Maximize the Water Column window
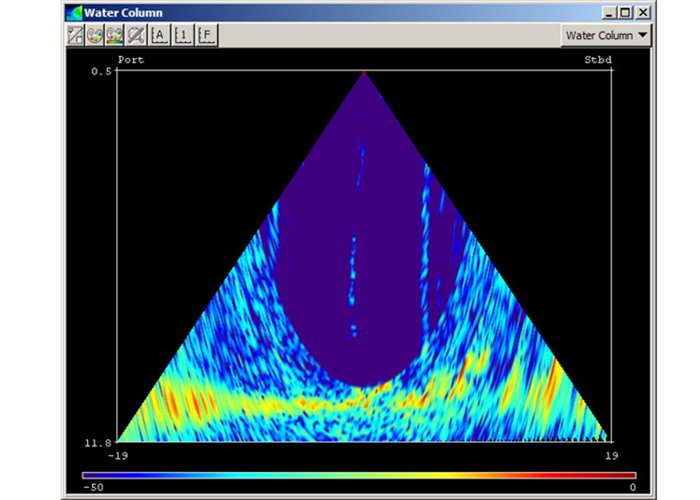 pos(625,13)
